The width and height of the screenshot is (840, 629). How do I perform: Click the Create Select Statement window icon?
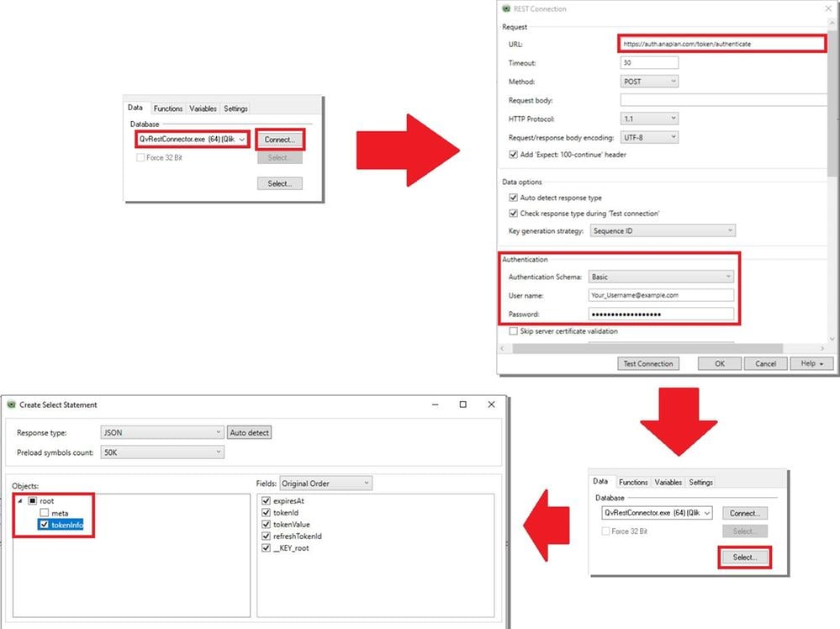(11, 404)
